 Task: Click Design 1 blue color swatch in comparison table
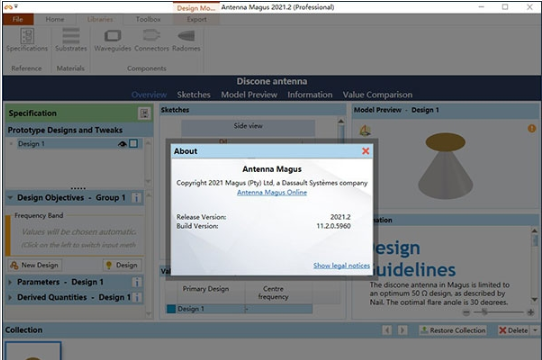[x=171, y=309]
